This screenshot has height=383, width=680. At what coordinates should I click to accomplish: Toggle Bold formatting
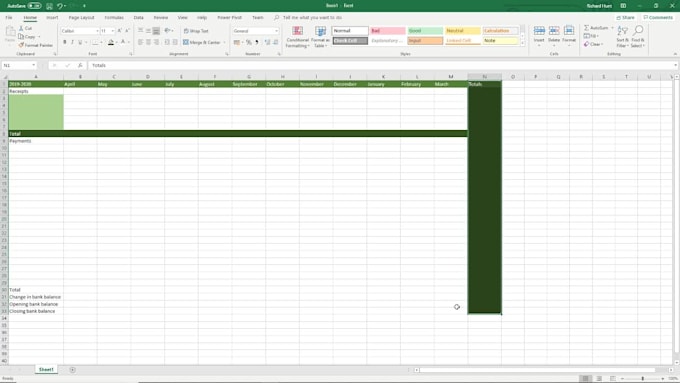65,42
